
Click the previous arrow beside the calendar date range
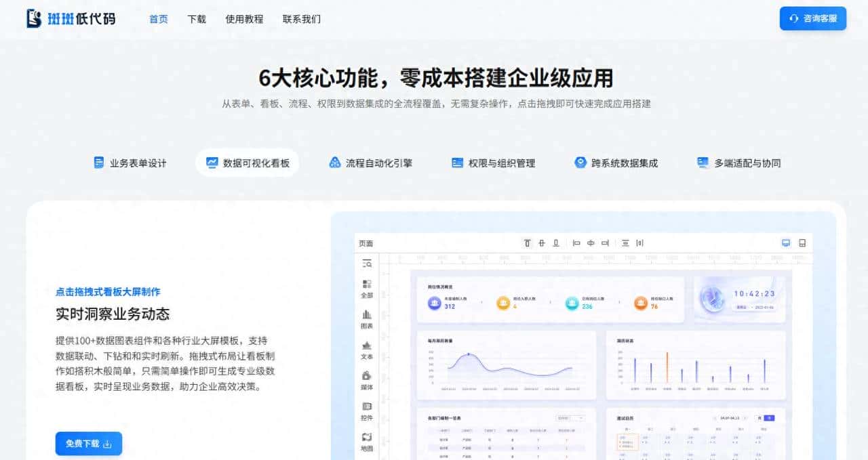(x=714, y=418)
